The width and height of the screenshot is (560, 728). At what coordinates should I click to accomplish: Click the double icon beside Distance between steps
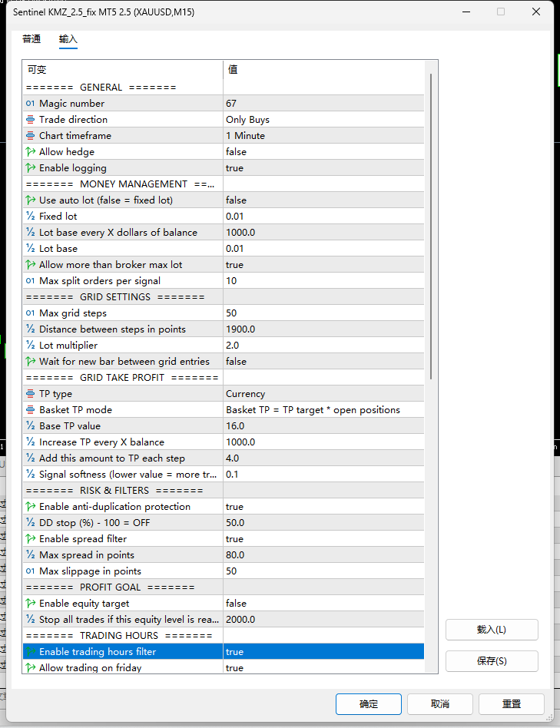tap(30, 329)
